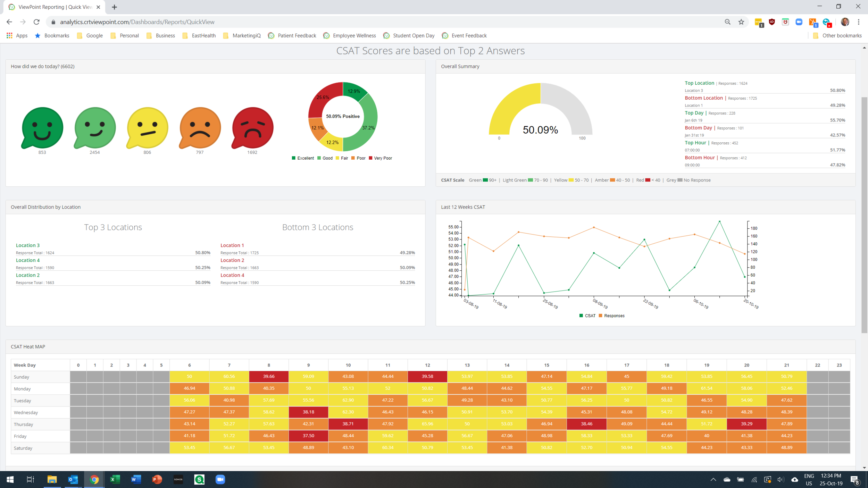Image resolution: width=868 pixels, height=488 pixels.
Task: Open Sonos from the taskbar
Action: 178,479
